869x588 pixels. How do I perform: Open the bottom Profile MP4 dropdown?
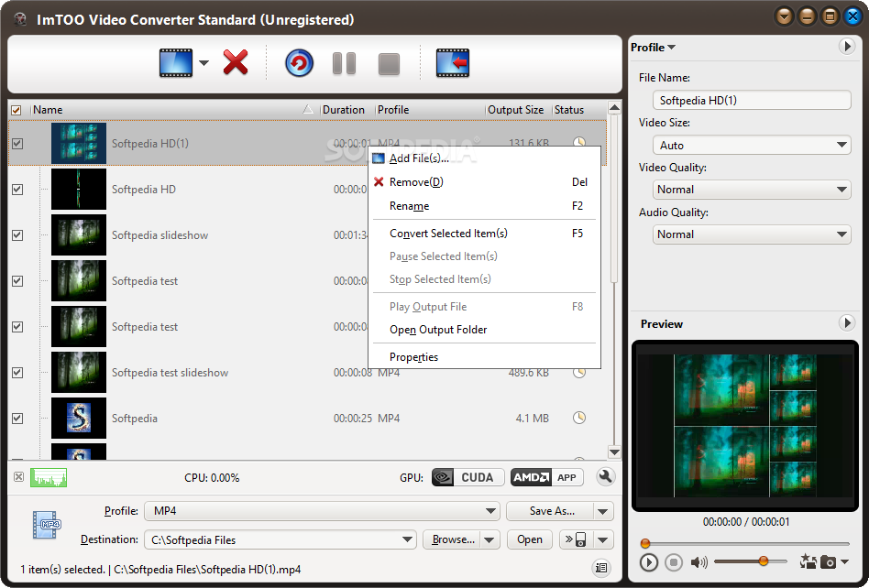pyautogui.click(x=322, y=511)
